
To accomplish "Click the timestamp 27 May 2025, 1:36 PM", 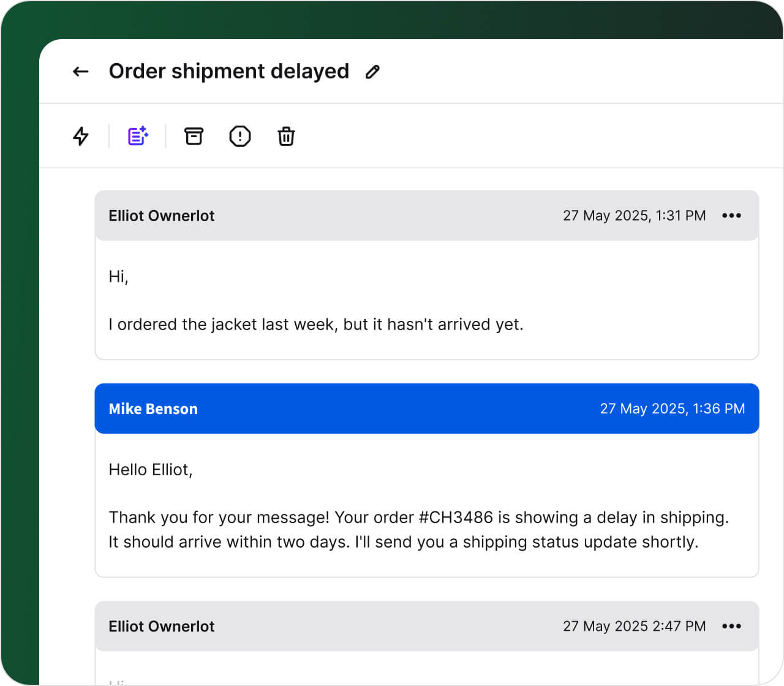I will 673,409.
